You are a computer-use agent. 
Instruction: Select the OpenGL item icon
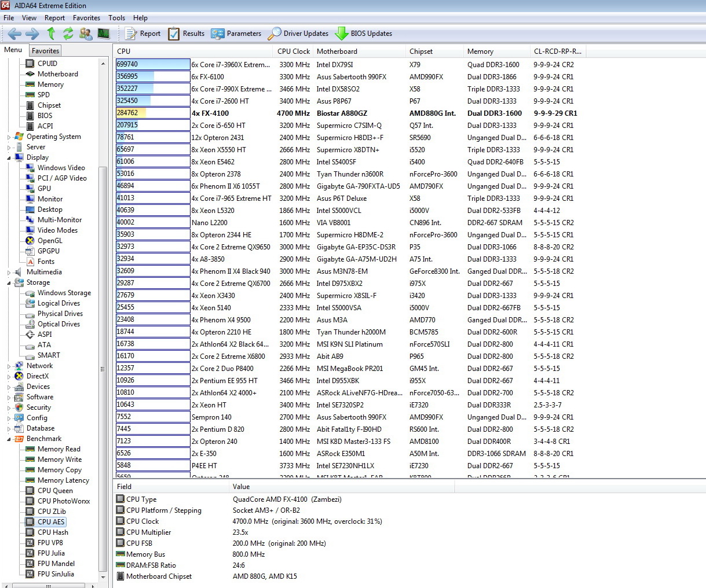pyautogui.click(x=30, y=241)
